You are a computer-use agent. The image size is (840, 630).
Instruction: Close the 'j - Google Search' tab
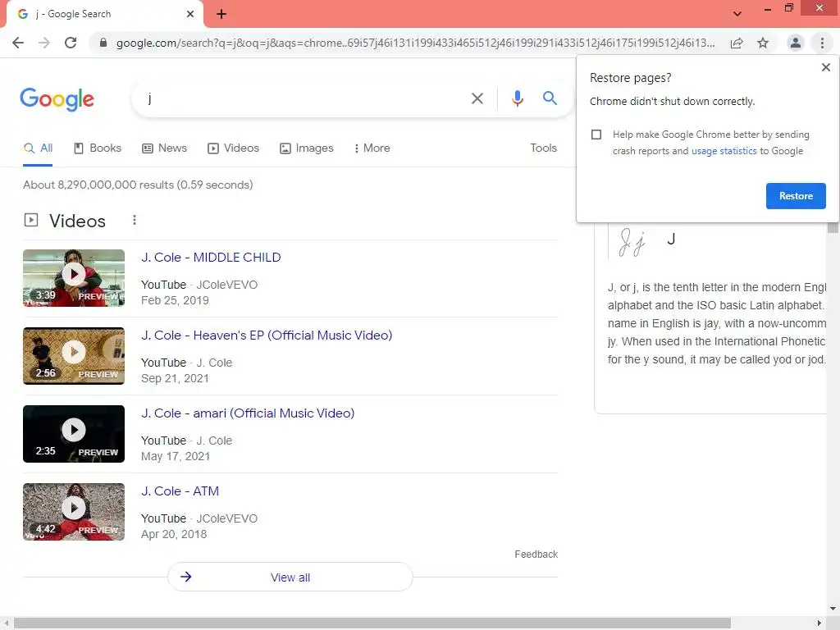[190, 14]
